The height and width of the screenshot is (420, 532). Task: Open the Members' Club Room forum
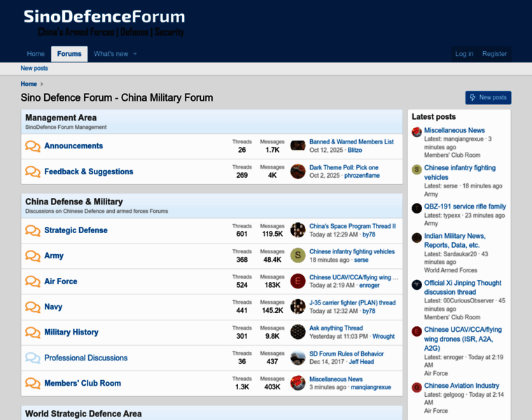point(83,384)
